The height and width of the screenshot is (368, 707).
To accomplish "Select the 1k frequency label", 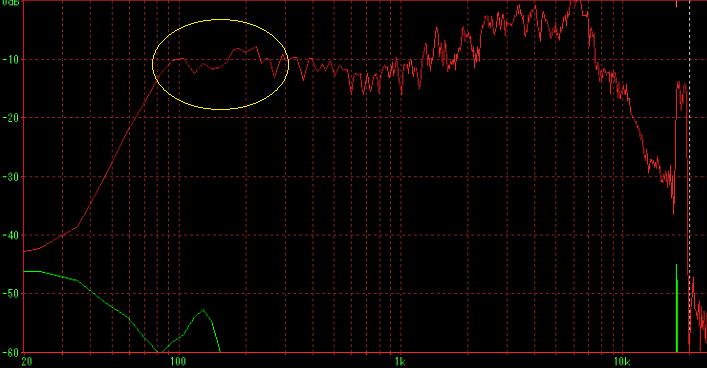I will click(x=400, y=362).
